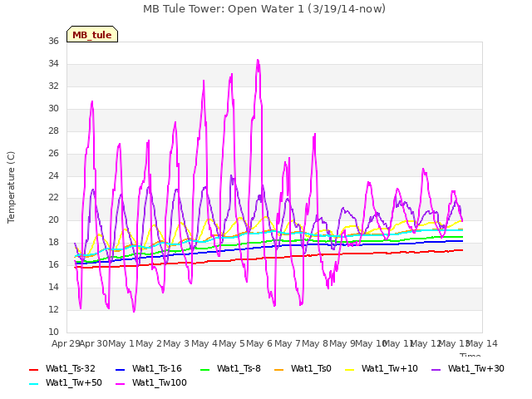Select the Wat1_Ts-32 legend entry
The image size is (532, 399).
coord(62,369)
